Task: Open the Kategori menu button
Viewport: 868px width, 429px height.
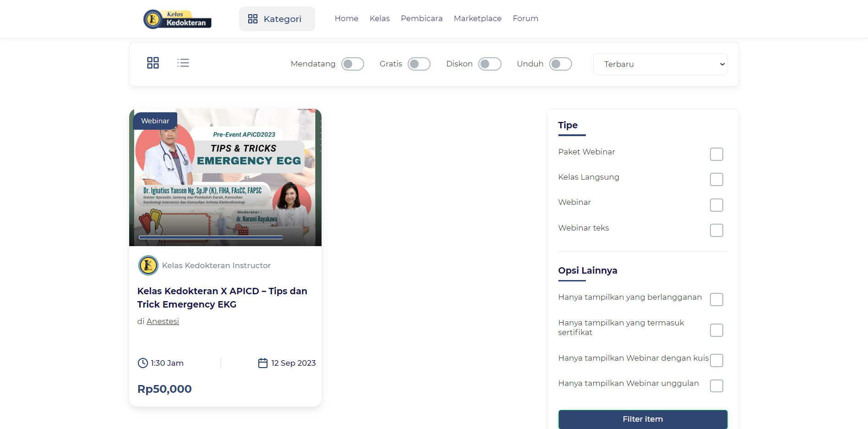Action: click(277, 19)
